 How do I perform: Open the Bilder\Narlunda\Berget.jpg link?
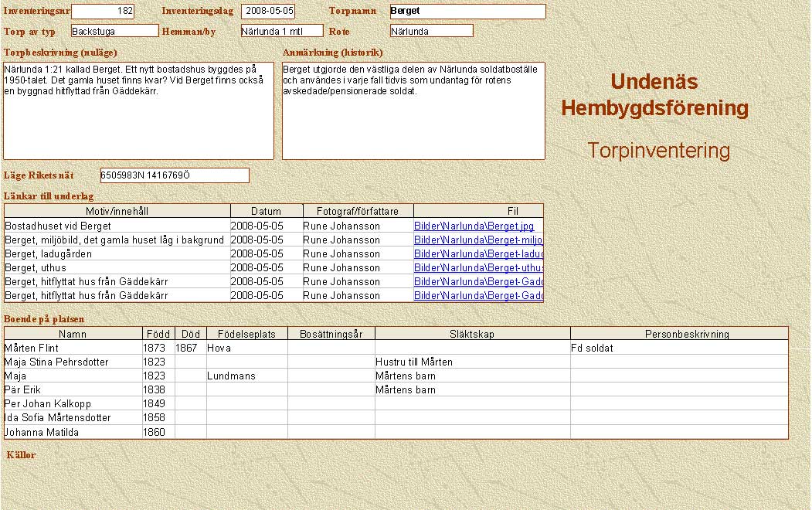[474, 226]
